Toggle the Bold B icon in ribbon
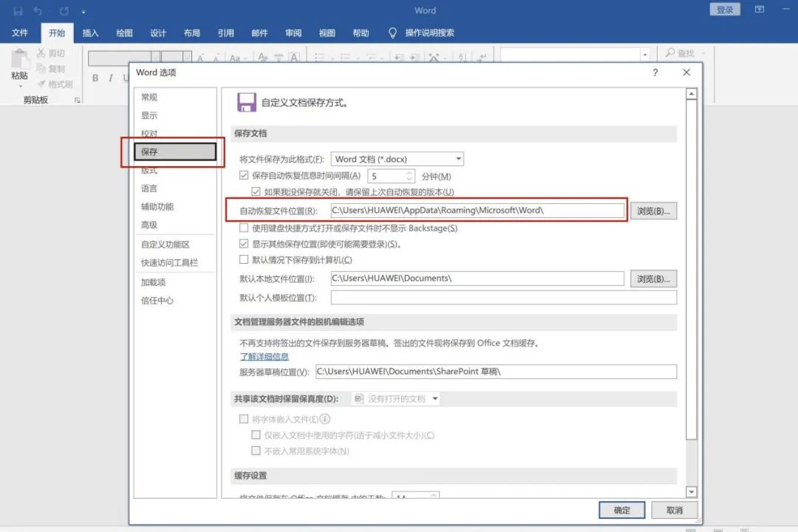 coord(95,78)
